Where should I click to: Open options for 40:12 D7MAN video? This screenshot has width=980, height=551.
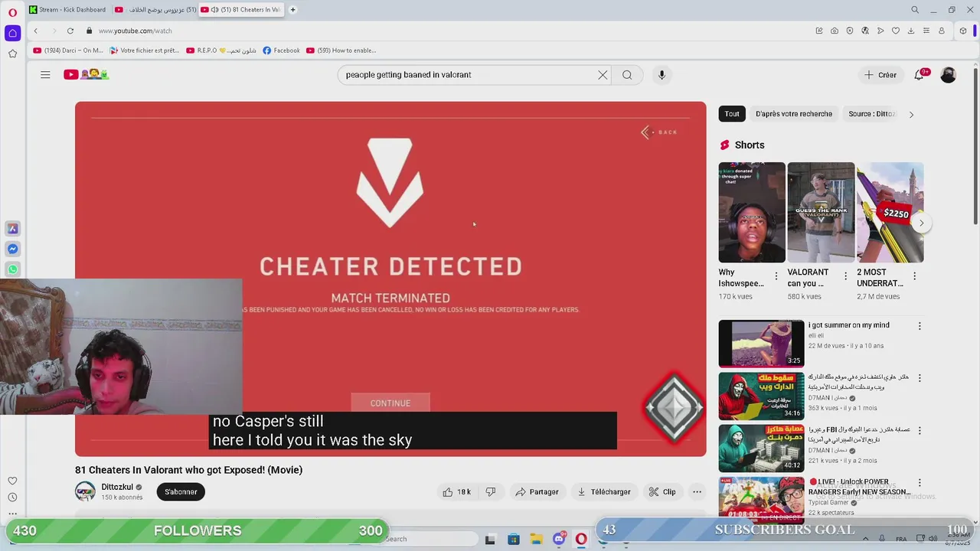pos(920,431)
